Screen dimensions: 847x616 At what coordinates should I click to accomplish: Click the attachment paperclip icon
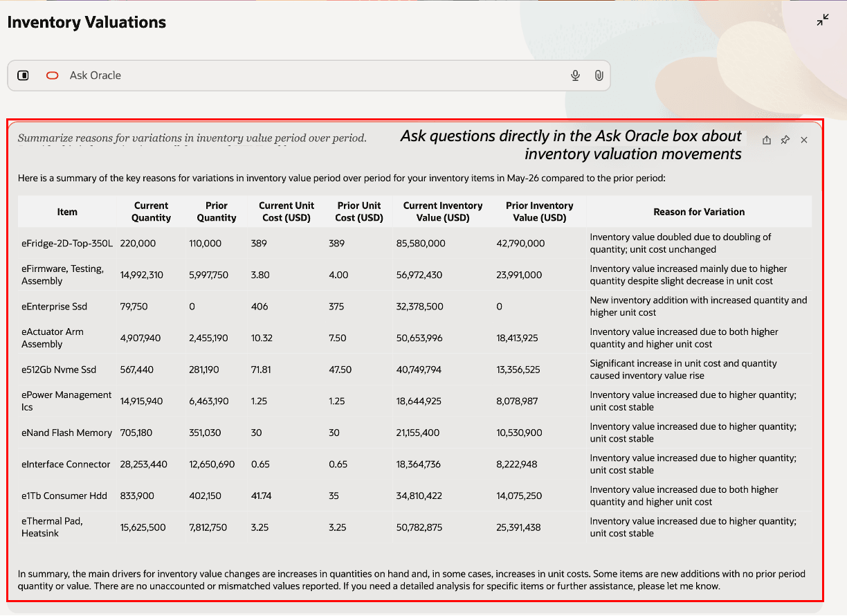coord(599,75)
